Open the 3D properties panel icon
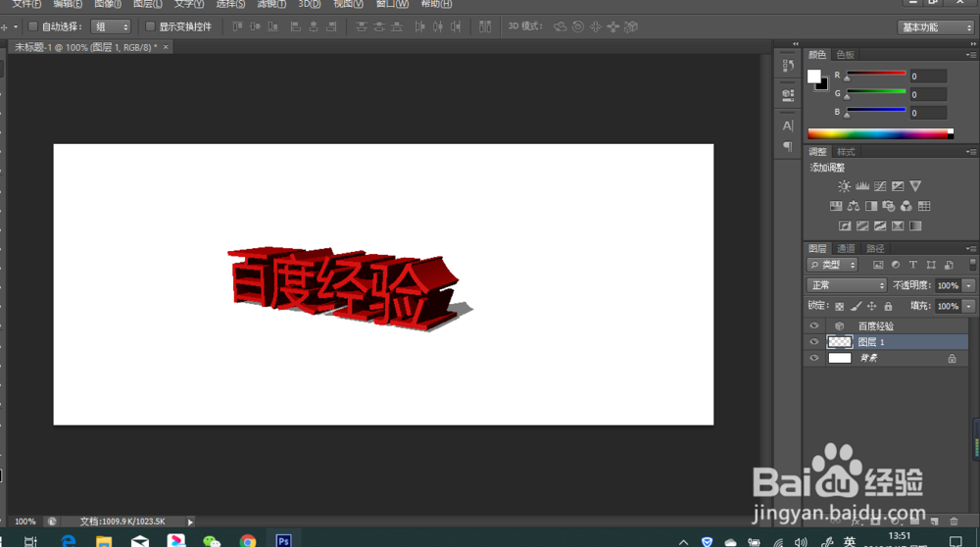This screenshot has height=547, width=980. (788, 94)
